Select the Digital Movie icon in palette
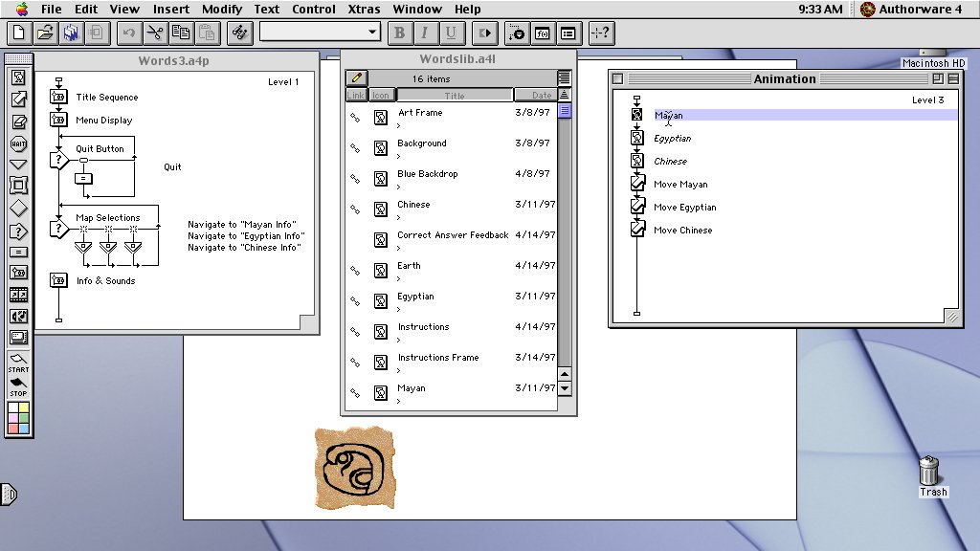 [x=18, y=294]
